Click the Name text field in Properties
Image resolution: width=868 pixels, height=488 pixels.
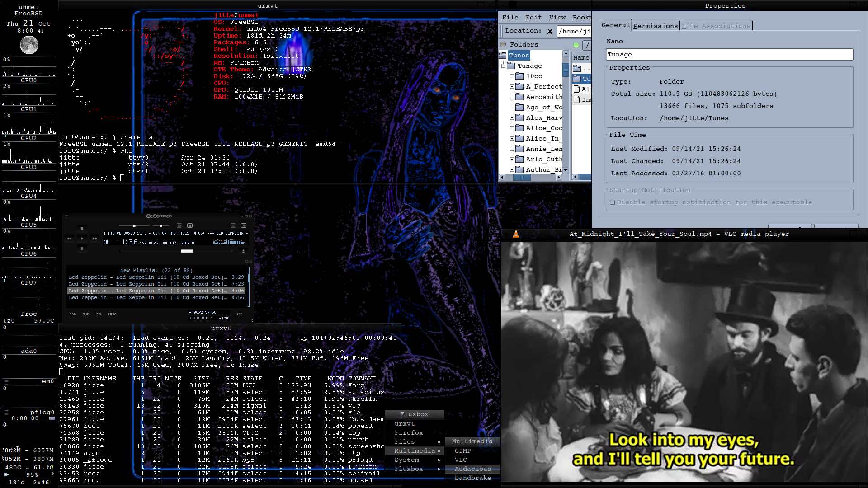tap(729, 55)
